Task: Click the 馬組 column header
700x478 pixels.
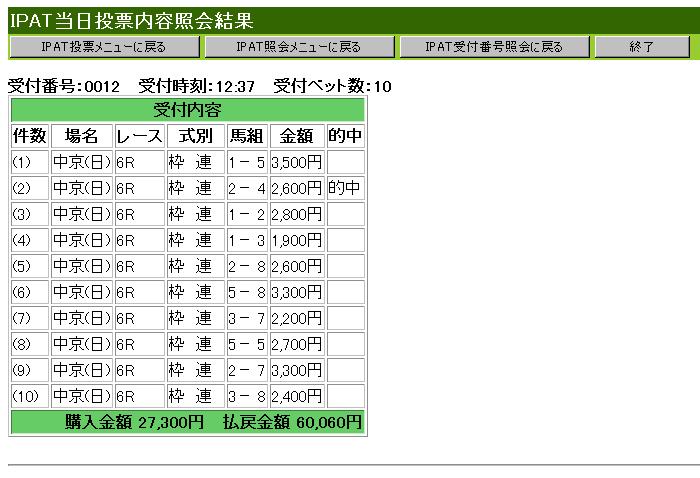Action: click(x=246, y=136)
